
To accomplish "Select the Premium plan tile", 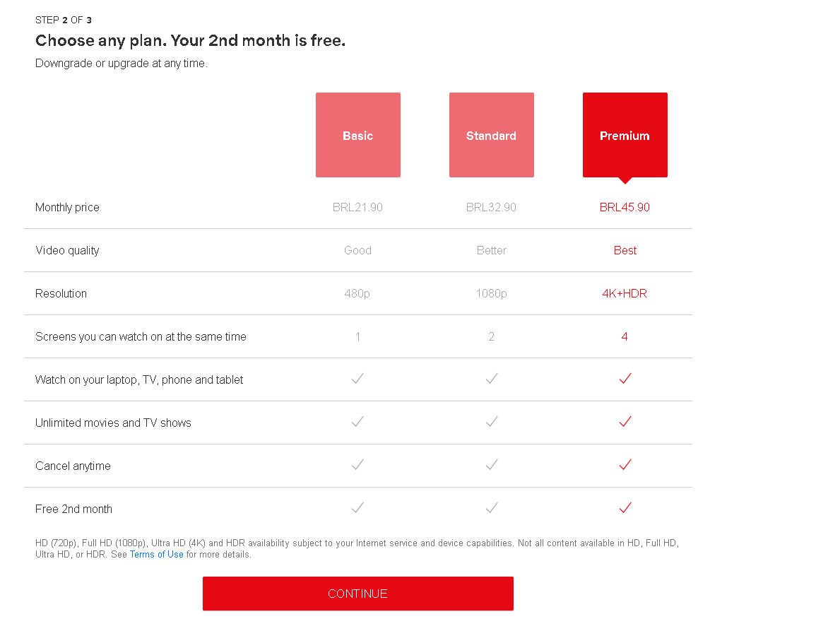I will [x=625, y=135].
